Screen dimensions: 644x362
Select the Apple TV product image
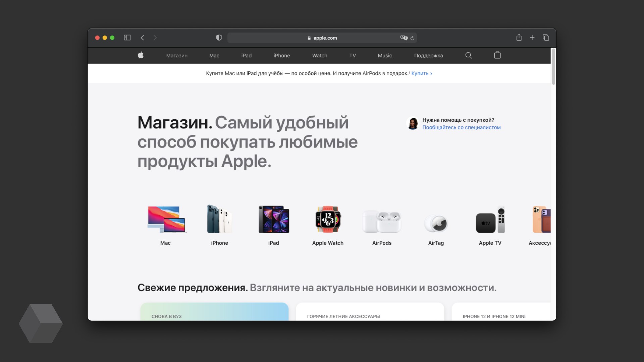(490, 220)
